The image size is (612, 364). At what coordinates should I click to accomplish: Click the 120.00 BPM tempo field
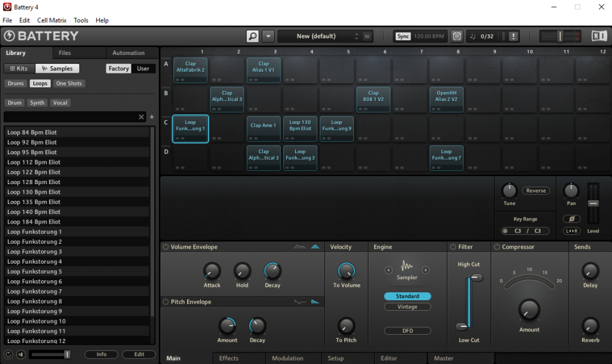pyautogui.click(x=429, y=36)
